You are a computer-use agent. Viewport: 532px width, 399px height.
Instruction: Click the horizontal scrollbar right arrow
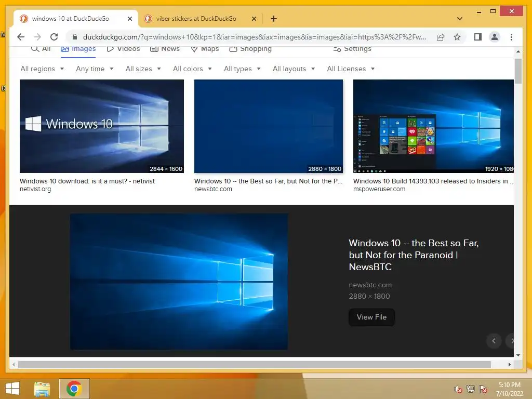tap(509, 364)
